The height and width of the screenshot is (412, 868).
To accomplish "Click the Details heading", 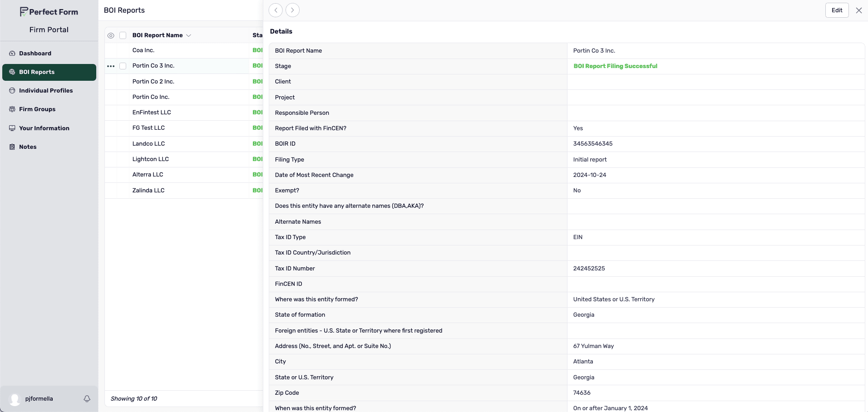I will point(281,31).
